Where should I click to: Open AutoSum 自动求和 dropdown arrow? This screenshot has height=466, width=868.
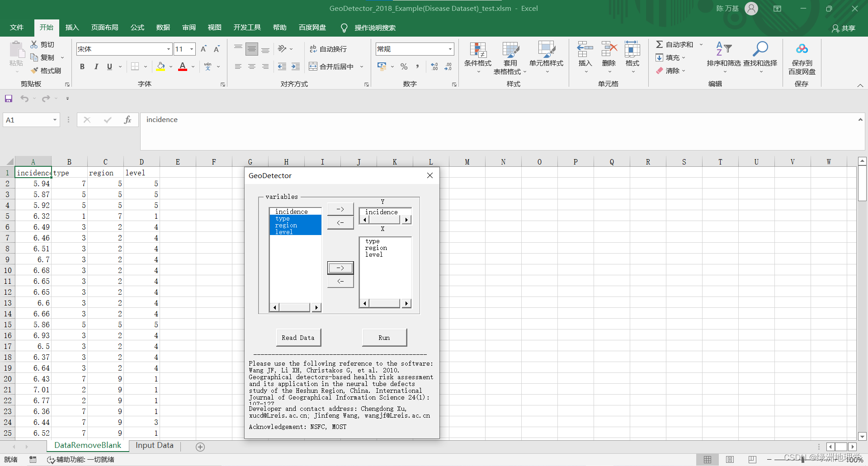[x=701, y=44]
